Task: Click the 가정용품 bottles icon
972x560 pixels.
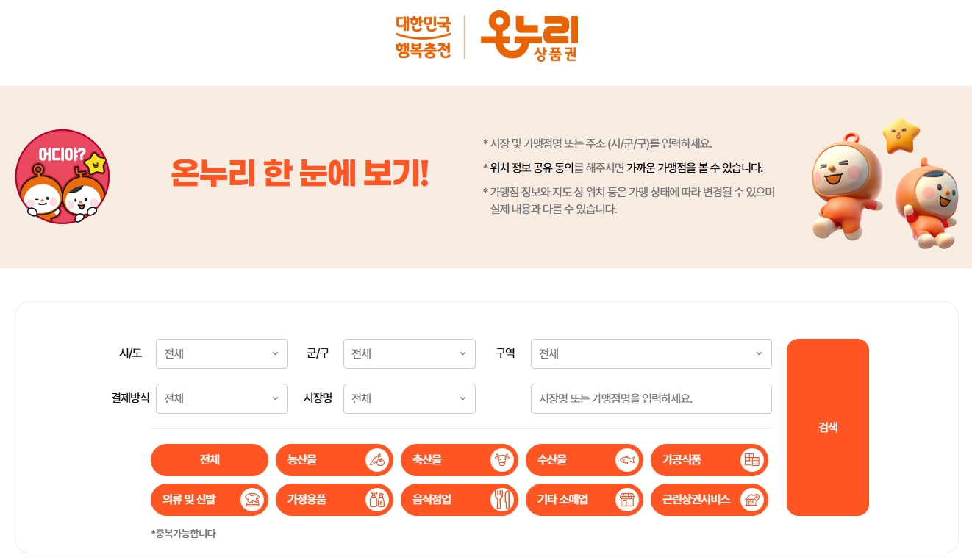Action: [x=376, y=500]
